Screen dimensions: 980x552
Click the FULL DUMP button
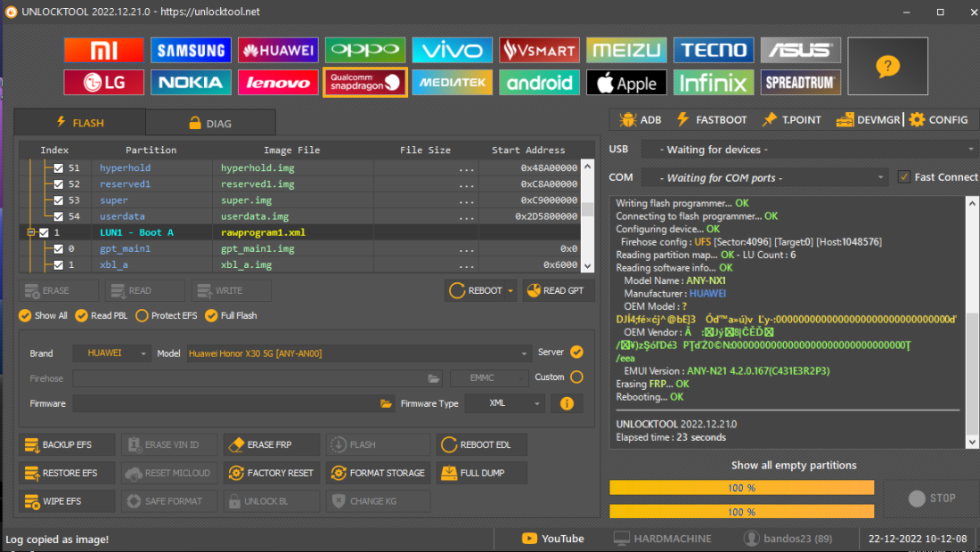482,473
